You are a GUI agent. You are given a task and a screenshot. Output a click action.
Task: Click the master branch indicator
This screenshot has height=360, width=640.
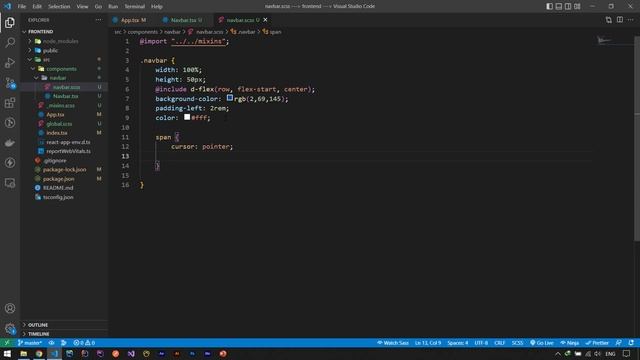(x=30, y=343)
